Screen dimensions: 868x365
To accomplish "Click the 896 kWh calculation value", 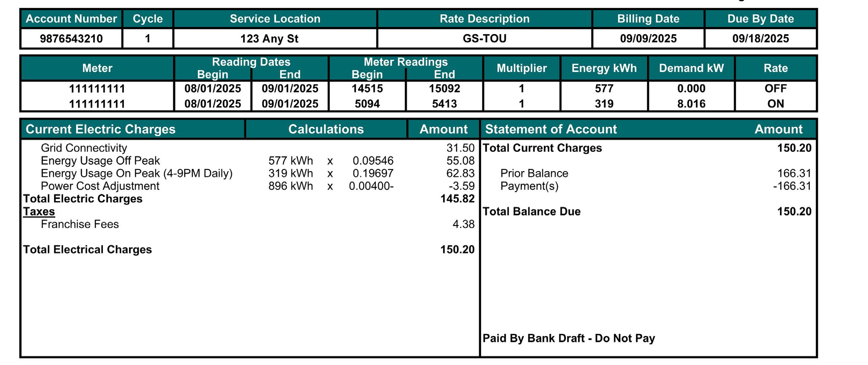I will click(x=291, y=186).
